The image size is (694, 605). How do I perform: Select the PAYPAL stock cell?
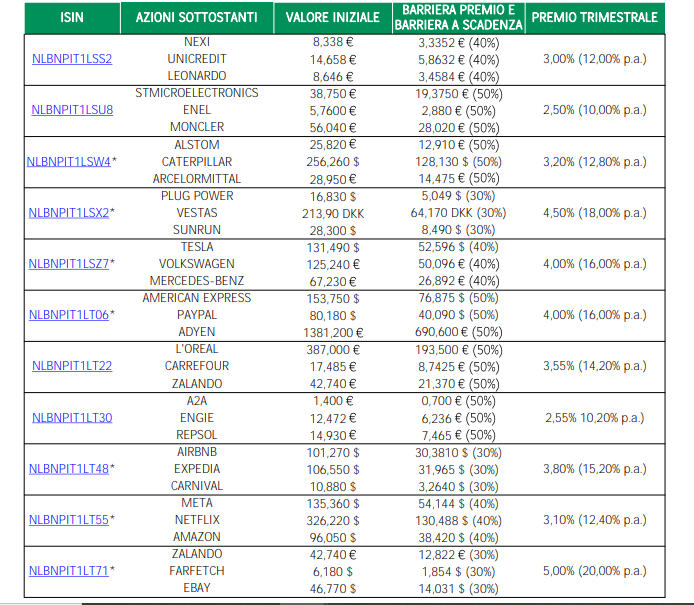[x=197, y=315]
